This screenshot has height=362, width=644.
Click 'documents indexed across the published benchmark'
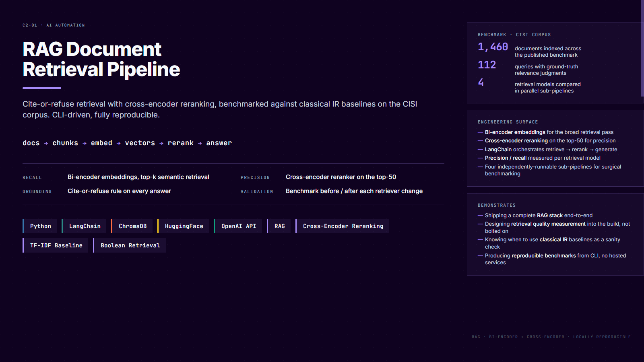548,51
